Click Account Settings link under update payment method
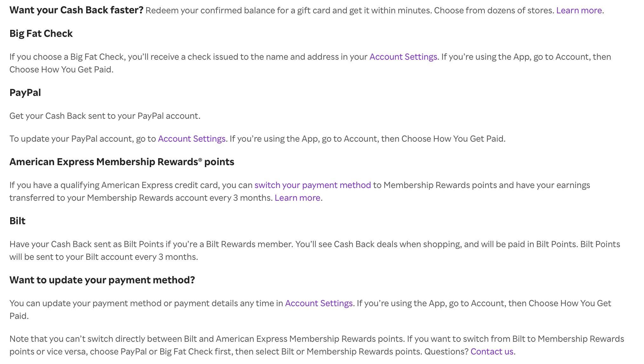Viewport: 644px width, 364px height. pos(319,303)
